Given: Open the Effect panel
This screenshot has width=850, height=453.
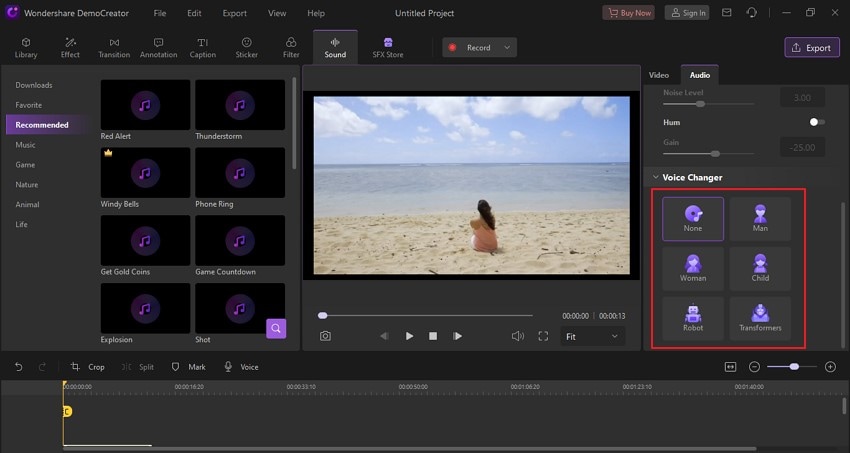Looking at the screenshot, I should pos(70,48).
